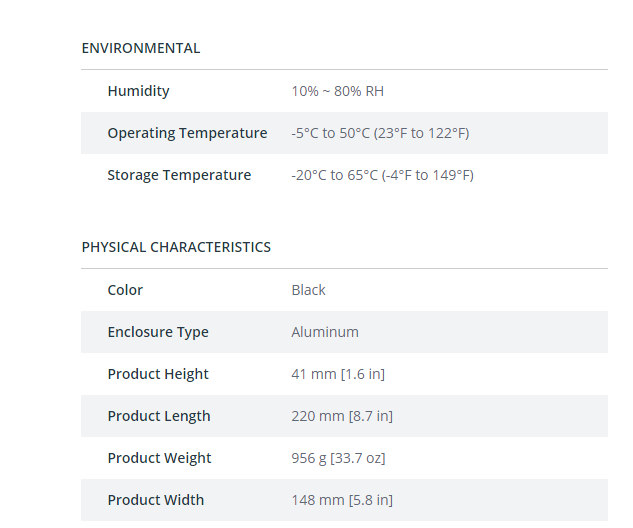The image size is (633, 528).
Task: Click the ENVIRONMENTAL section heading
Action: pyautogui.click(x=140, y=48)
